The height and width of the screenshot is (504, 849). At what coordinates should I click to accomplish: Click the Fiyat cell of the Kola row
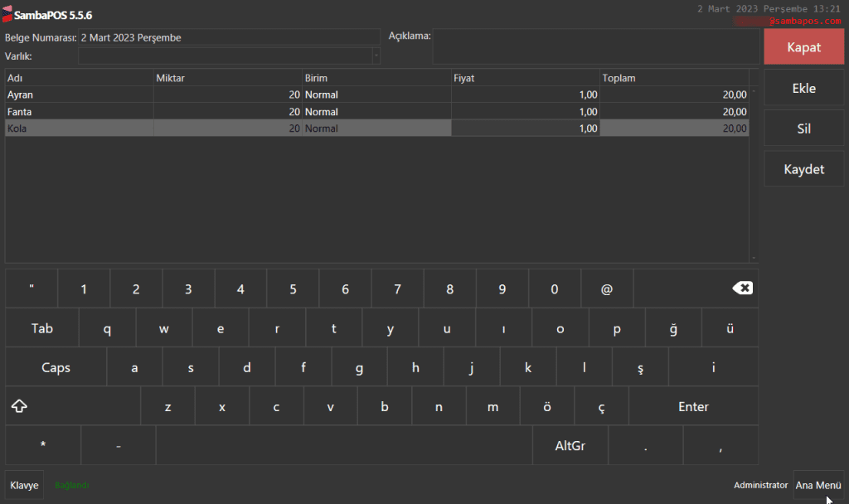click(525, 128)
